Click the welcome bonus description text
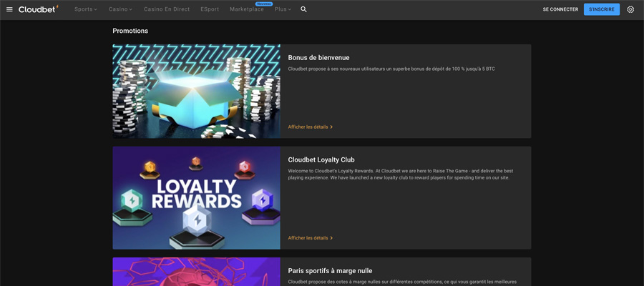644x286 pixels. [x=391, y=69]
